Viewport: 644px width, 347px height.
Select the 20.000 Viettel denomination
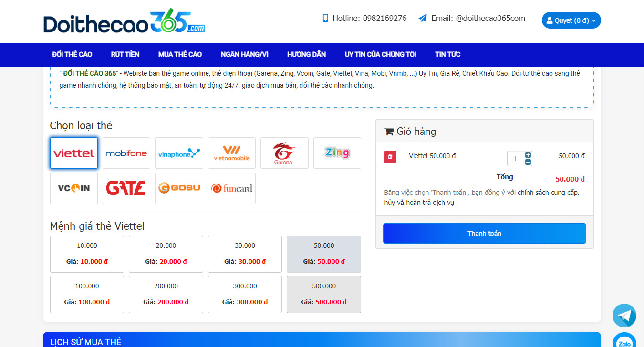(x=166, y=254)
